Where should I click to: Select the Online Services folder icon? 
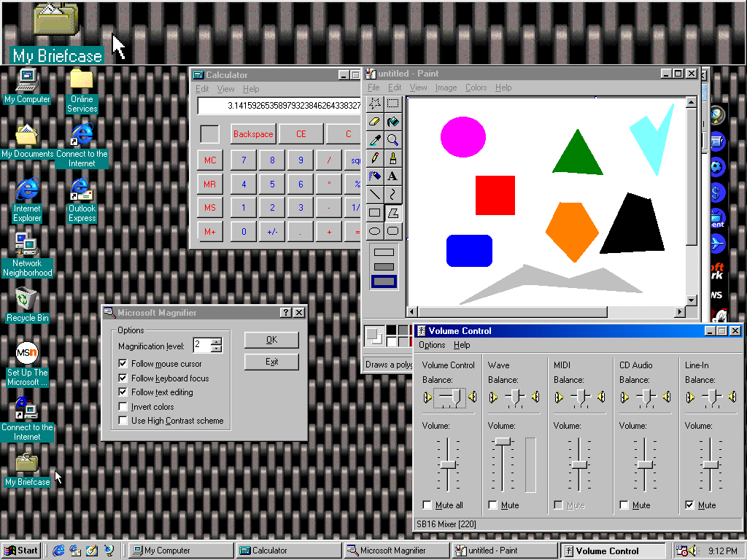tap(82, 90)
